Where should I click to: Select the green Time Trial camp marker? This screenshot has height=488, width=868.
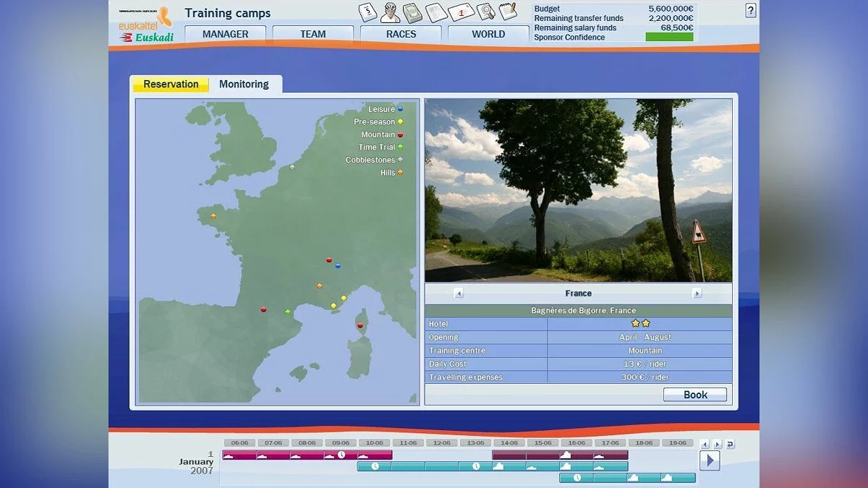(x=288, y=312)
